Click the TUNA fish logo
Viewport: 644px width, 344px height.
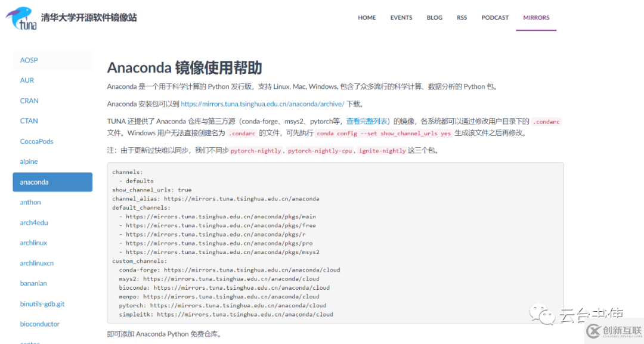pyautogui.click(x=21, y=18)
